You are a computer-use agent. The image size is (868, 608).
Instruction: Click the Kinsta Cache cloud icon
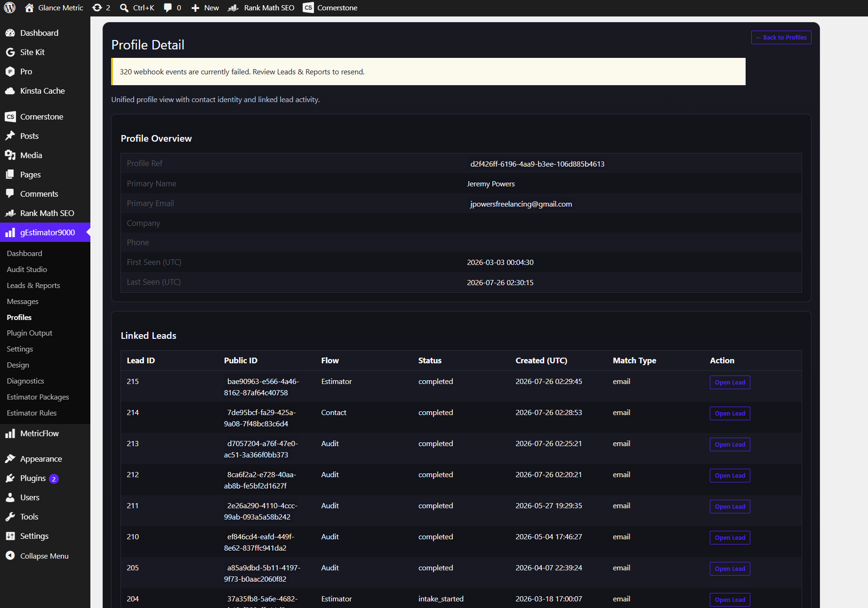coord(10,91)
